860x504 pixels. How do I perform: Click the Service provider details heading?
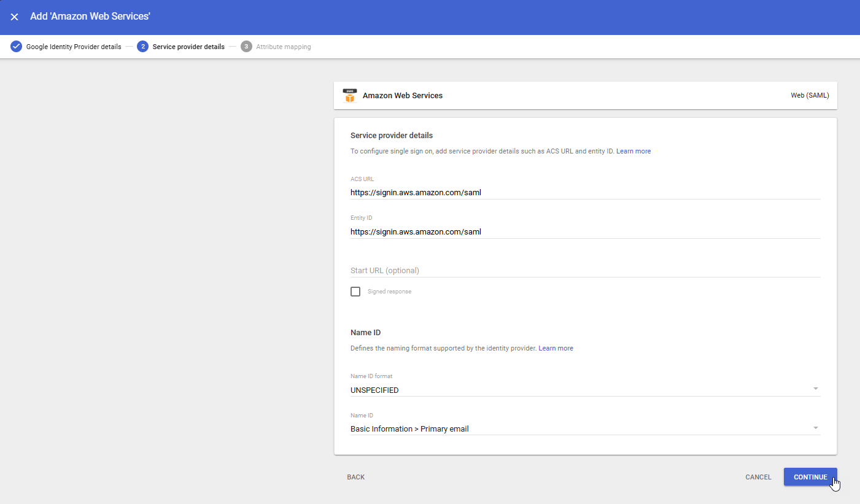pos(392,135)
